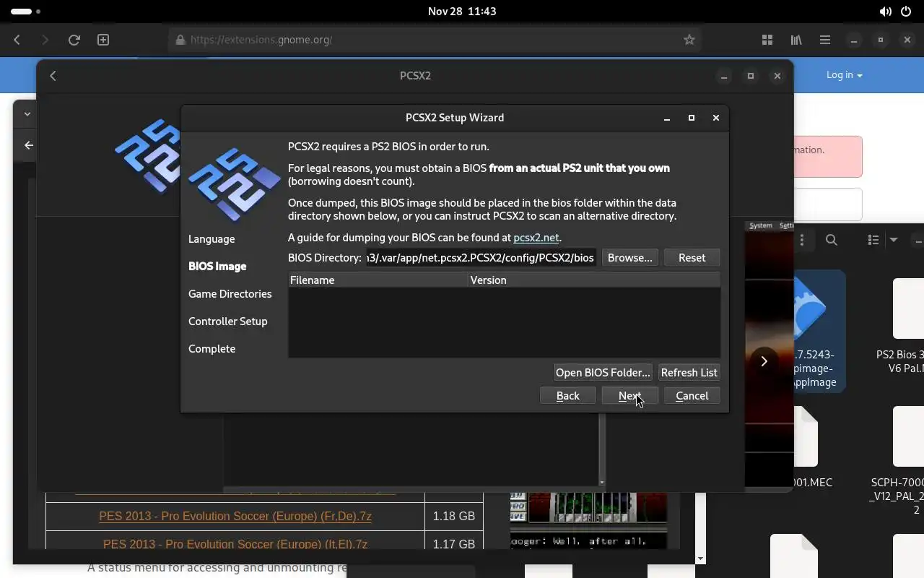This screenshot has height=578, width=924.
Task: Click Back in the PCSX2 Setup Wizard
Action: point(567,395)
